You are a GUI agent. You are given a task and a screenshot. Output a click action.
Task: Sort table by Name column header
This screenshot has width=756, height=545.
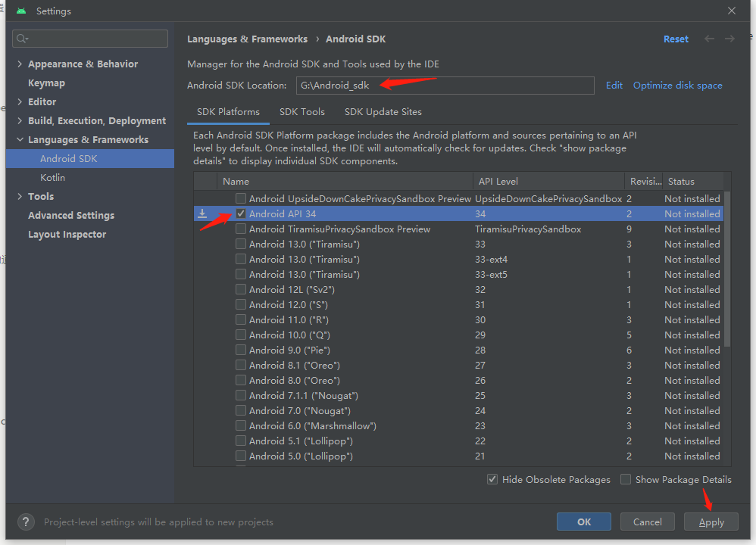pos(345,181)
